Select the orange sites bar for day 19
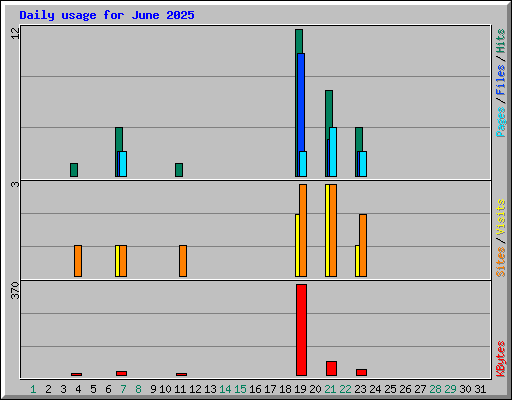This screenshot has height=400, width=512. click(x=303, y=230)
